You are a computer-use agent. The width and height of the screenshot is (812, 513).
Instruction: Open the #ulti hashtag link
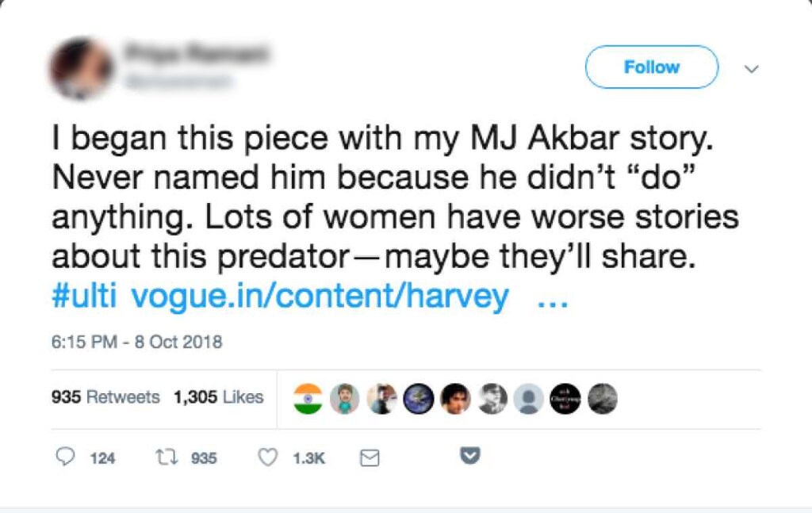pyautogui.click(x=84, y=297)
